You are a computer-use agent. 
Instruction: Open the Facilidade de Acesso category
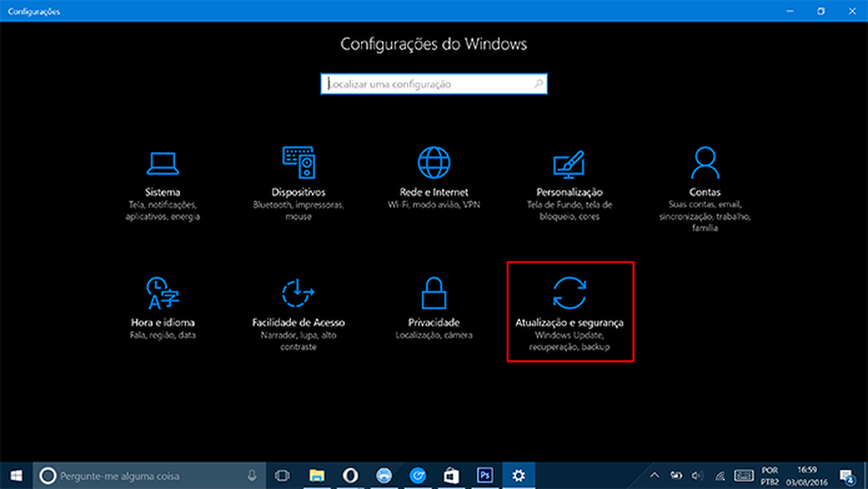pos(298,314)
